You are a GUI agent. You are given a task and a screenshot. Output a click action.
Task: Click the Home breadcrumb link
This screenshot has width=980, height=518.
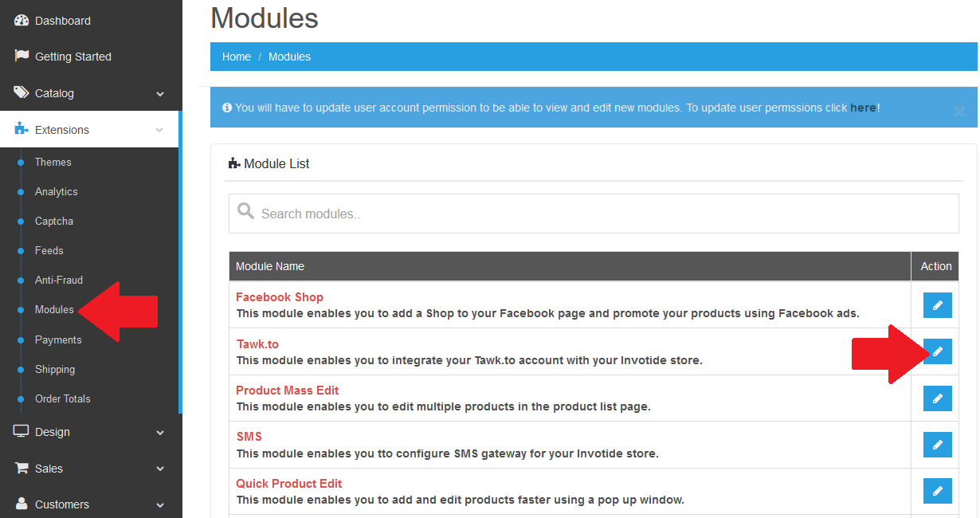click(x=237, y=57)
